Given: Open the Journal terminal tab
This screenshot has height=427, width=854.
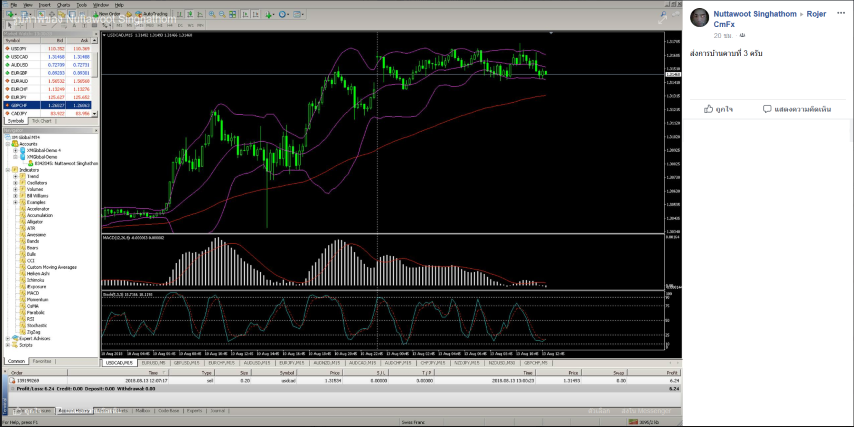Looking at the screenshot, I should coord(217,411).
